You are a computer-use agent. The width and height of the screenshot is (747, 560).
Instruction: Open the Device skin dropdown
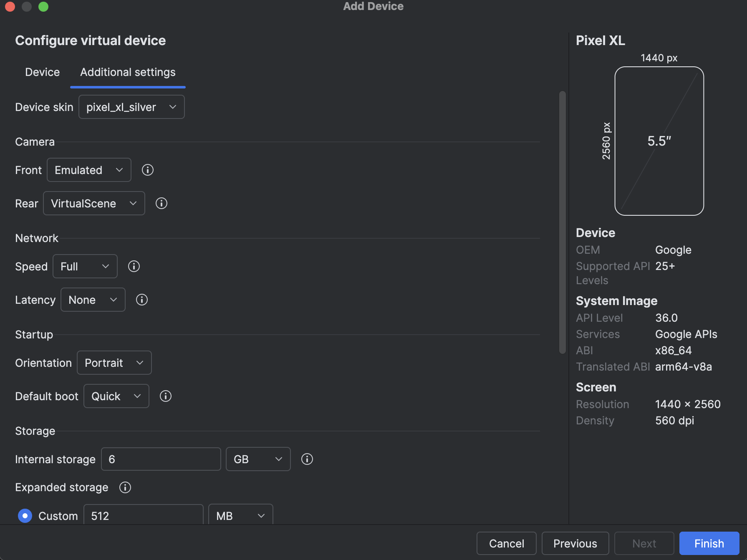click(x=131, y=107)
